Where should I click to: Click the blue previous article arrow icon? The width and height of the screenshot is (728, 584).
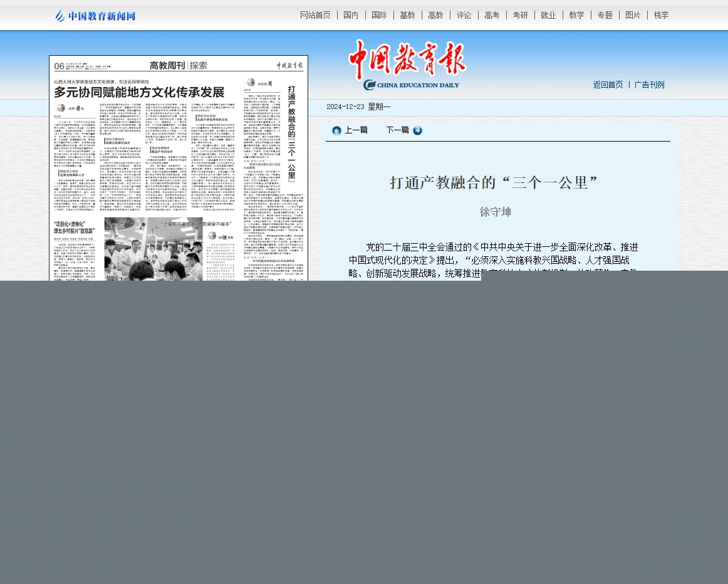pyautogui.click(x=336, y=130)
